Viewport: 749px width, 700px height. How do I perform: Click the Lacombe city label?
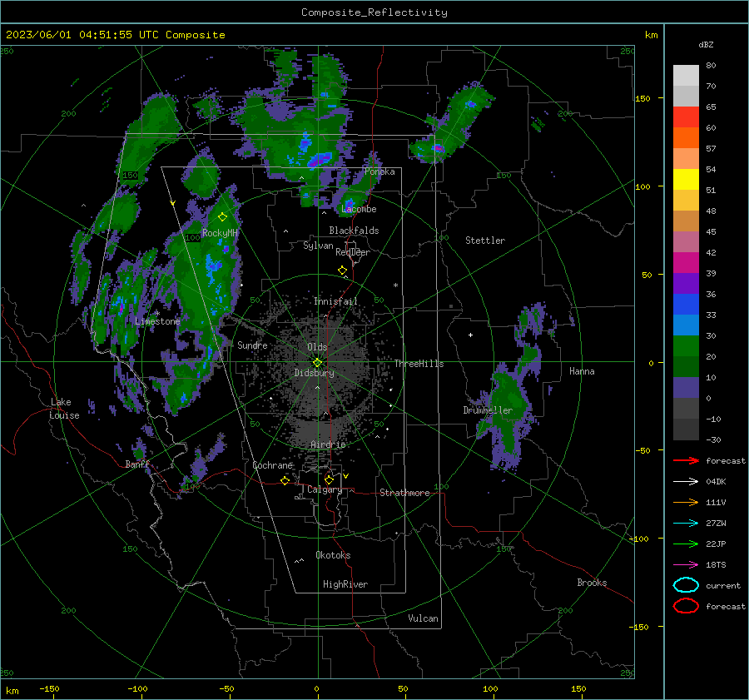coord(360,209)
